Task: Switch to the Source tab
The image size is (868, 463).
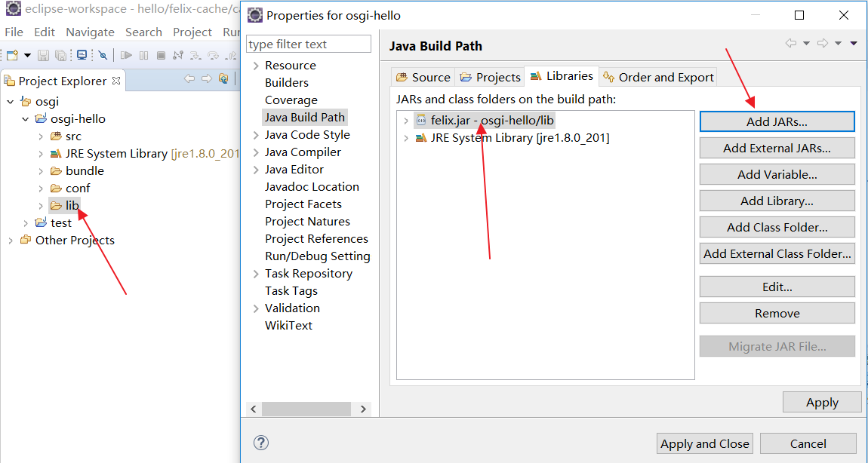Action: 423,78
